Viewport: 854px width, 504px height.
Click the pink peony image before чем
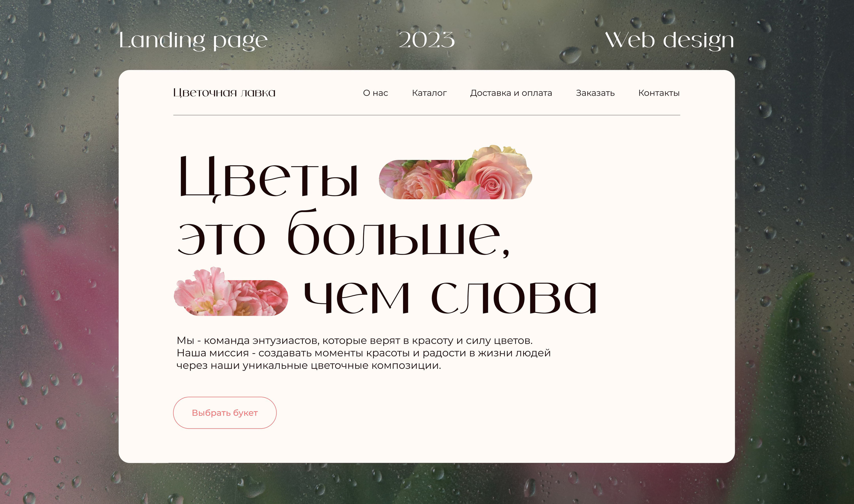[x=231, y=292]
